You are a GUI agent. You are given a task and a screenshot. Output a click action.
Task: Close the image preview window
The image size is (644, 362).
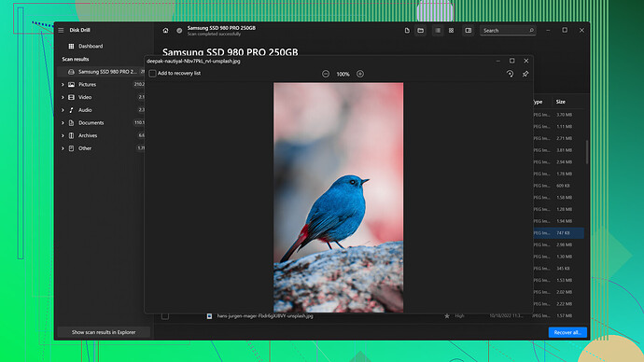526,61
